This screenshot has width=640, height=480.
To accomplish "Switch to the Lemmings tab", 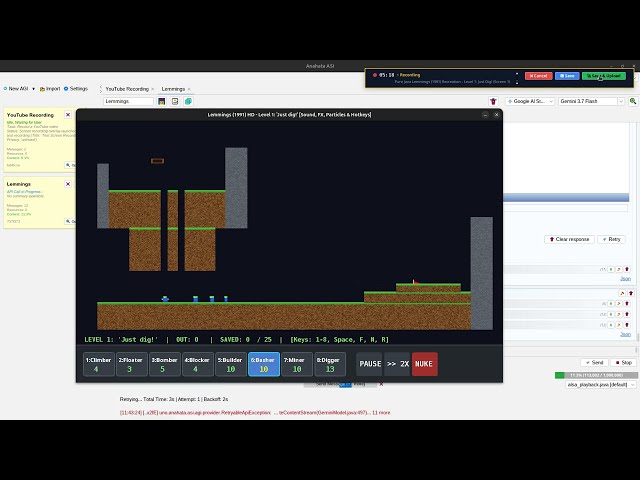I will [x=173, y=89].
